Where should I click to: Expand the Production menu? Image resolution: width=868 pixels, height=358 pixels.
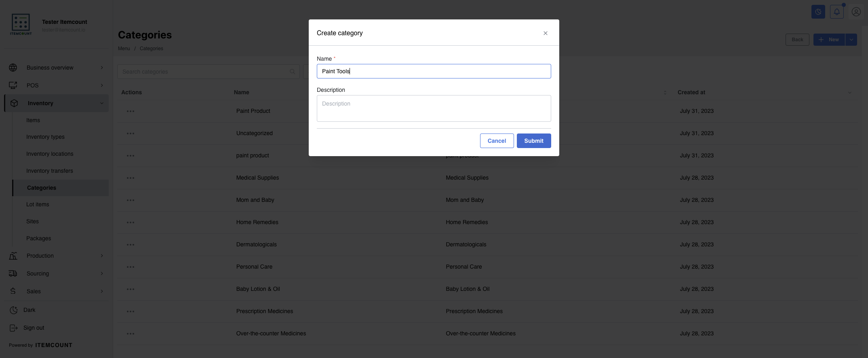click(x=57, y=256)
